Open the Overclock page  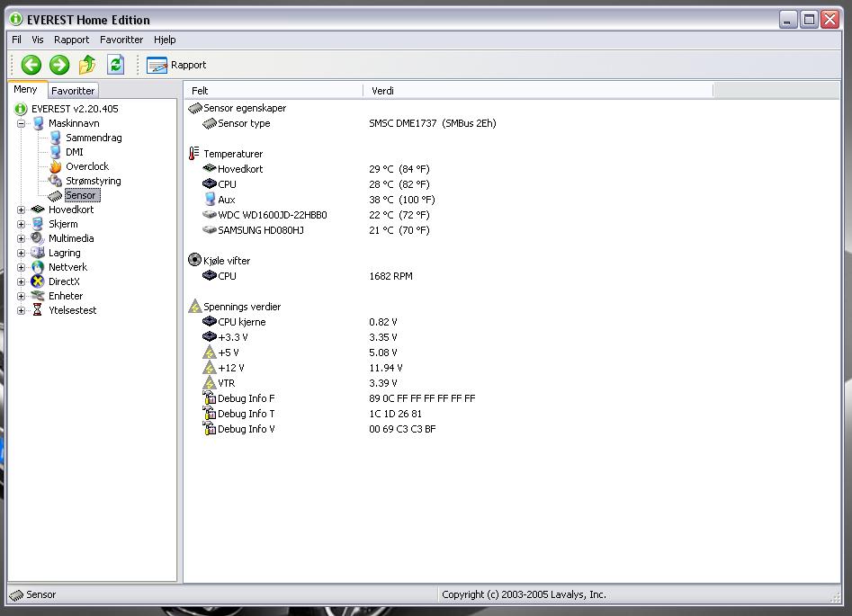click(87, 166)
